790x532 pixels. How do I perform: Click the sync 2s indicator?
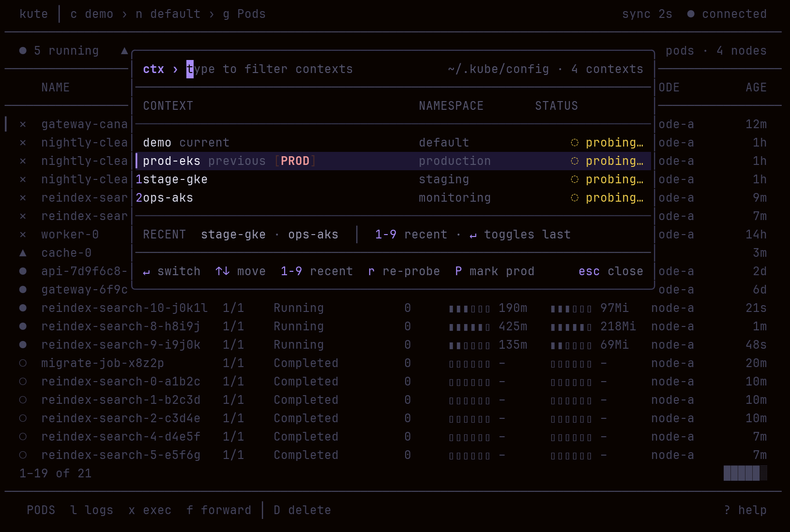(647, 14)
